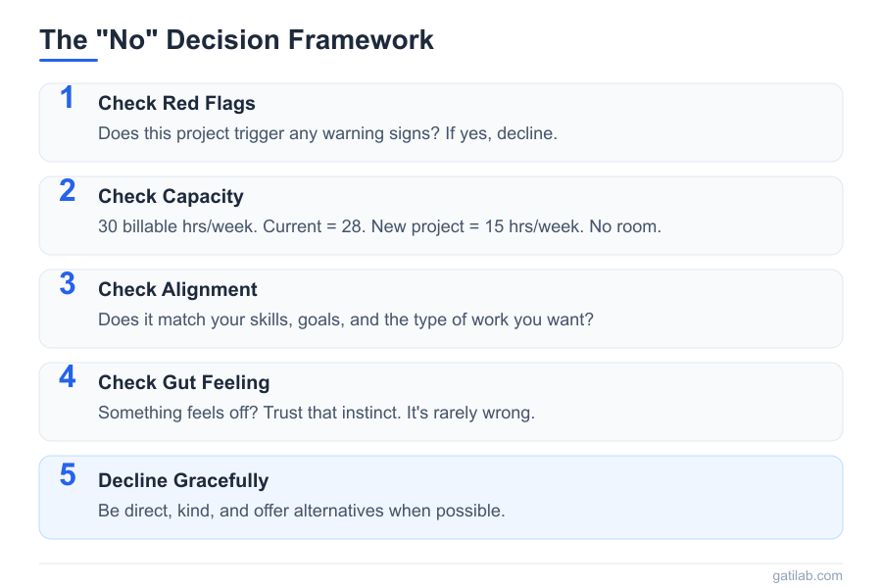Select the "Decline Gracefully" heading
The image size is (882, 588).
(x=183, y=481)
